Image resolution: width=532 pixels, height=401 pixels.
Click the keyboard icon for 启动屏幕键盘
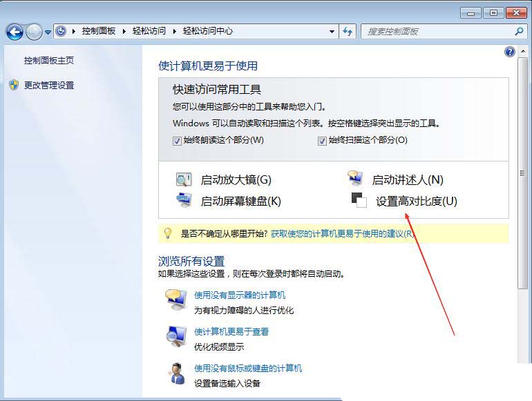tap(184, 201)
